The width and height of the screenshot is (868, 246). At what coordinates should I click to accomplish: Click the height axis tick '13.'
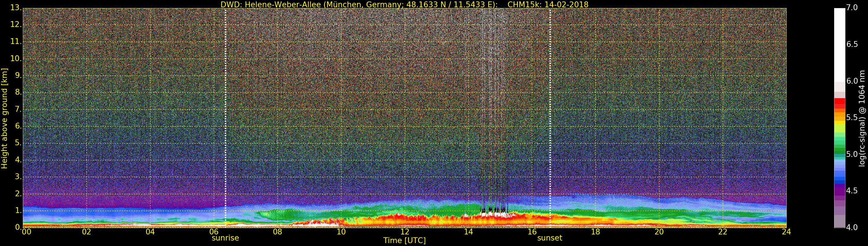tap(16, 8)
